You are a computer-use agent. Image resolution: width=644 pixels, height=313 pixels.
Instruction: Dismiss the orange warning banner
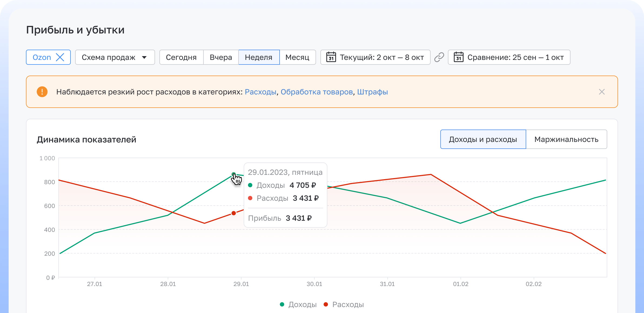[602, 92]
